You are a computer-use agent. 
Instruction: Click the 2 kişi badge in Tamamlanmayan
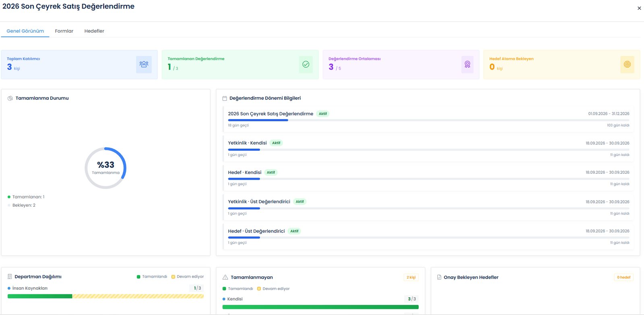pyautogui.click(x=411, y=277)
